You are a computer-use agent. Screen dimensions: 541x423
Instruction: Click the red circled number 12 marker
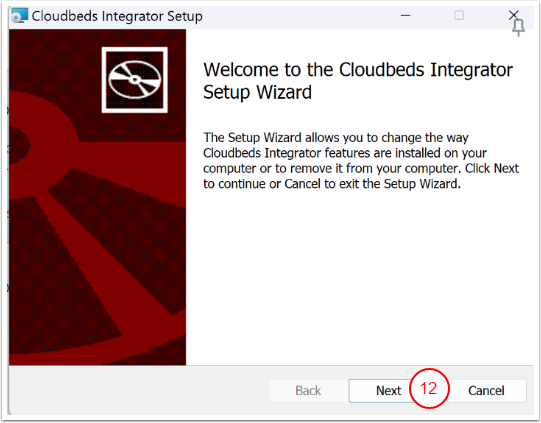click(429, 388)
